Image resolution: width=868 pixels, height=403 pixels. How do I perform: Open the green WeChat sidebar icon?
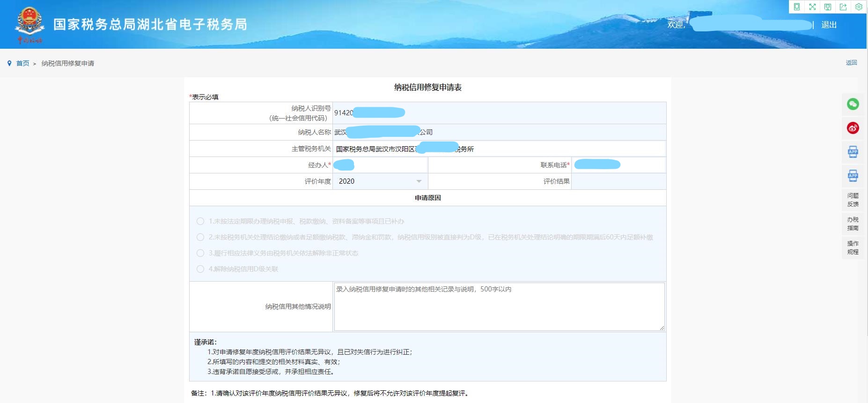coord(853,104)
